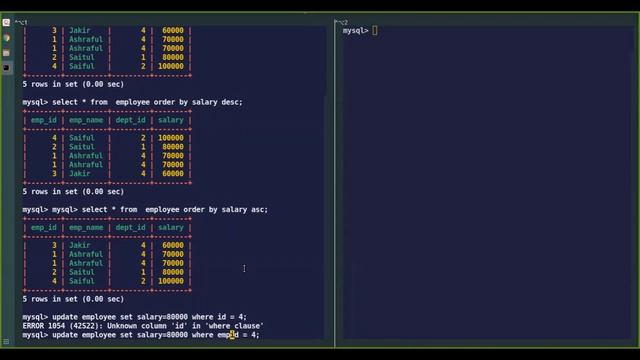Click Saiful in the asc query table
This screenshot has width=640, height=360.
(x=82, y=281)
